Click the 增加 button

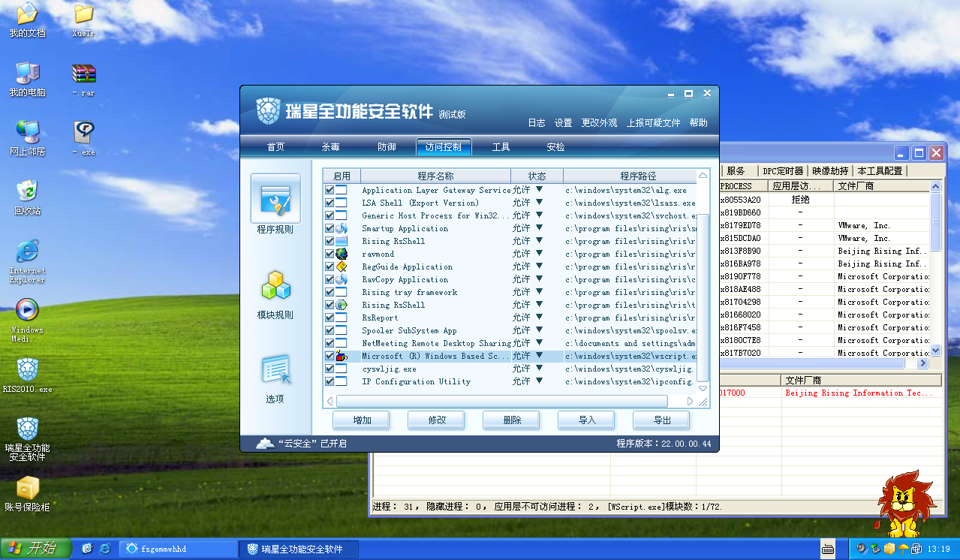[x=362, y=420]
